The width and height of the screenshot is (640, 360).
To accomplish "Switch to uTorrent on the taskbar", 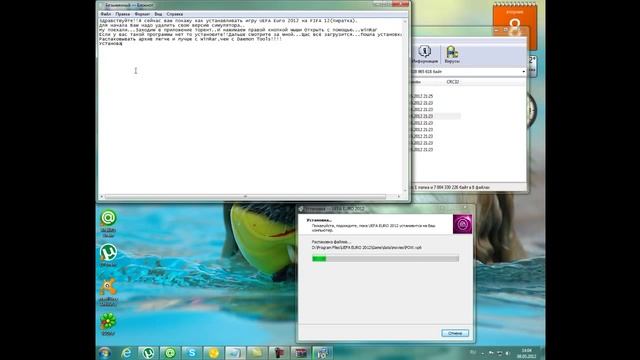I will (148, 353).
